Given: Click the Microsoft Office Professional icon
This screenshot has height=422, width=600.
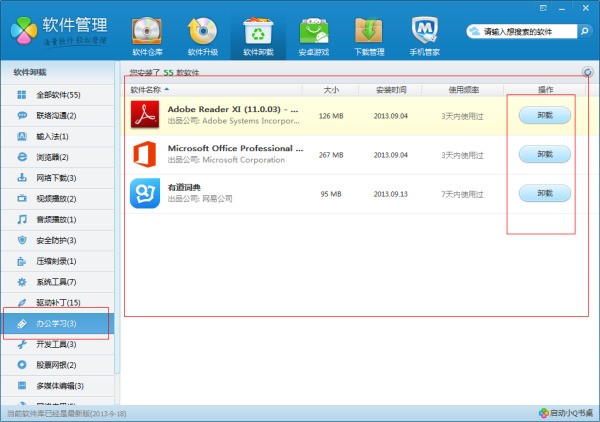Looking at the screenshot, I should point(146,154).
